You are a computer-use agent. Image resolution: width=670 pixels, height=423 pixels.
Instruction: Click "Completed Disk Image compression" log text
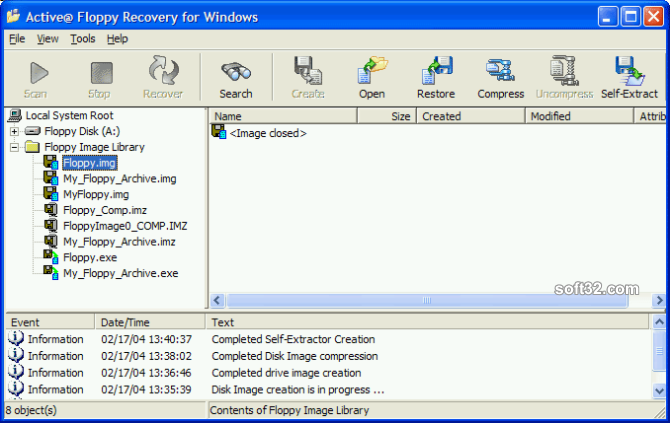295,356
